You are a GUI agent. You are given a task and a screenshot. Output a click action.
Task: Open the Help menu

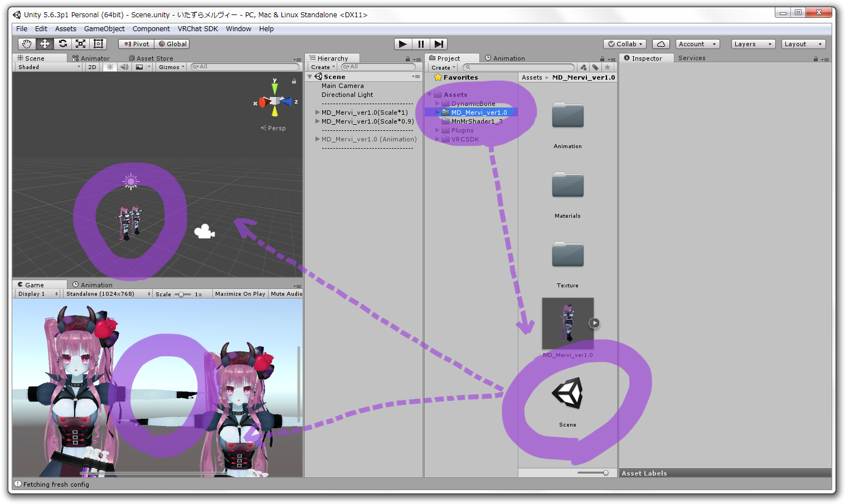pos(266,29)
